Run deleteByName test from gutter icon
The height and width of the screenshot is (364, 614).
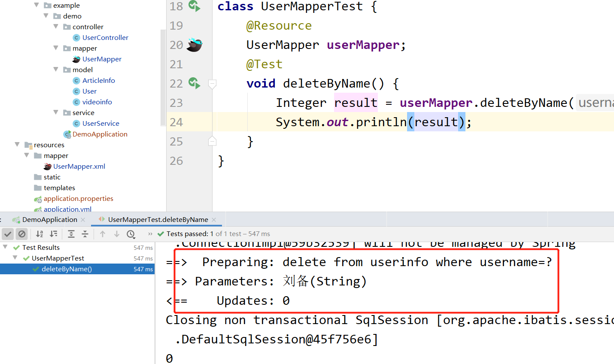tap(195, 83)
